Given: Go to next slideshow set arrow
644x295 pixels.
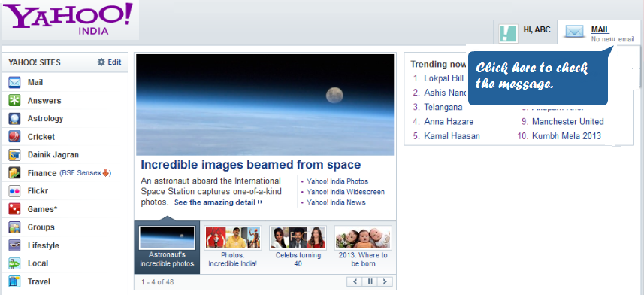Looking at the screenshot, I should click(x=385, y=281).
